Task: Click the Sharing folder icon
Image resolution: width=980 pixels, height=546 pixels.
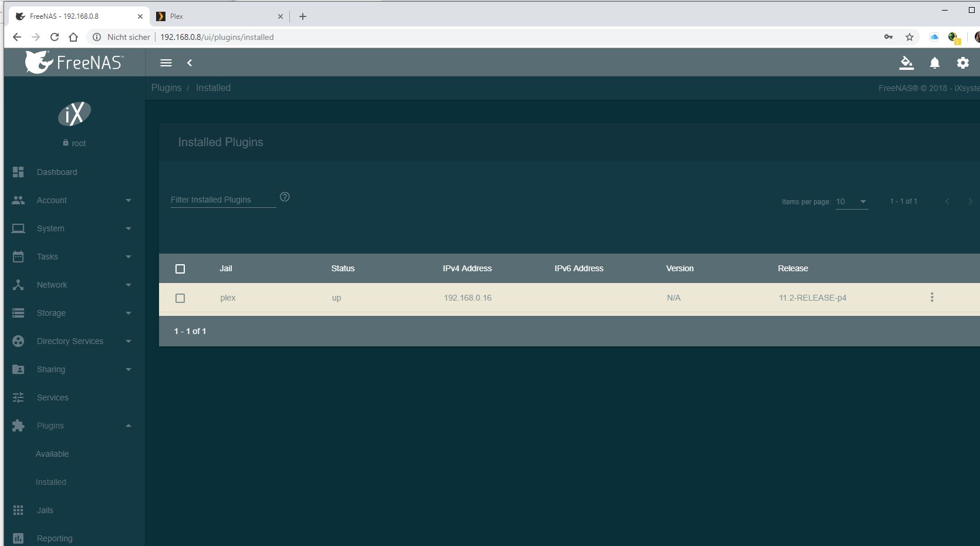Action: 18,369
